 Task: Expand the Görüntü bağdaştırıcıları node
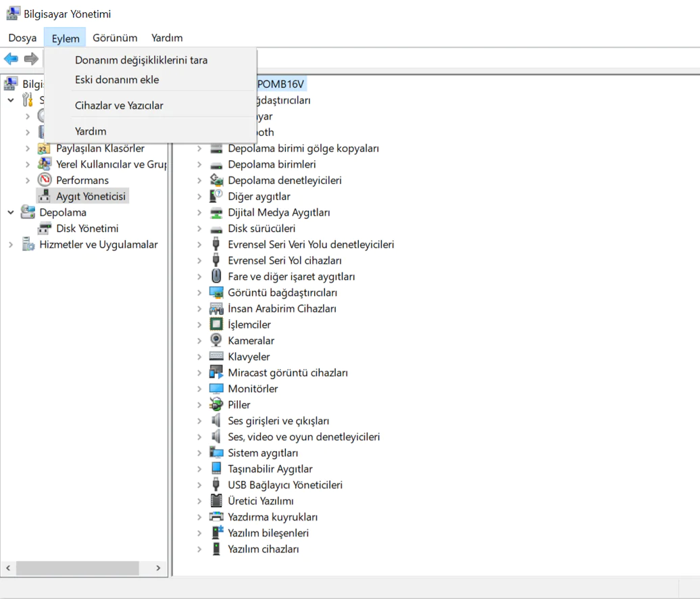point(199,293)
